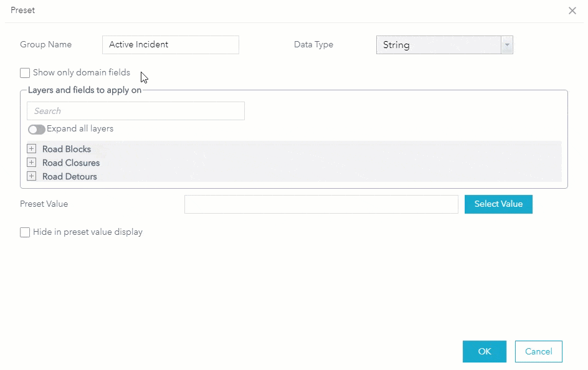Screen dimensions: 588x370
Task: Click the Preset Value input field
Action: (x=321, y=204)
